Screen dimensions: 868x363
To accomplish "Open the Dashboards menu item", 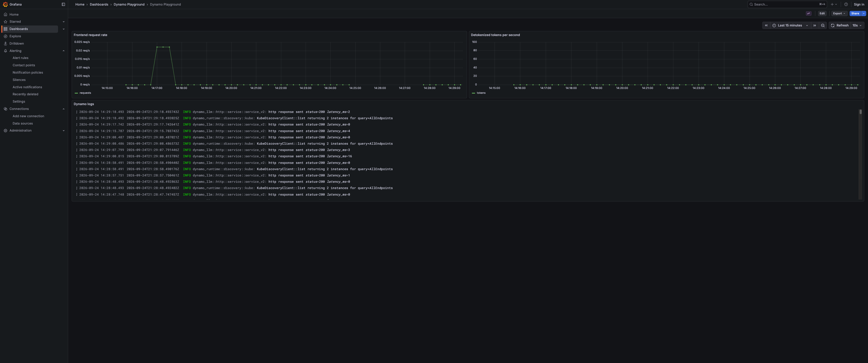I will [x=18, y=29].
